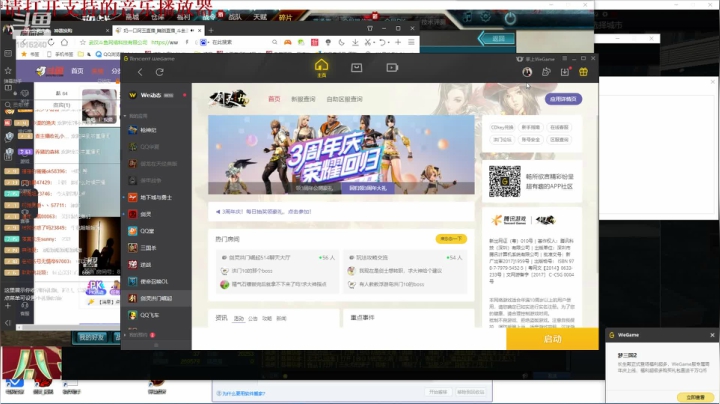Open a new tab in the browser window
The width and height of the screenshot is (720, 404).
pos(211,30)
